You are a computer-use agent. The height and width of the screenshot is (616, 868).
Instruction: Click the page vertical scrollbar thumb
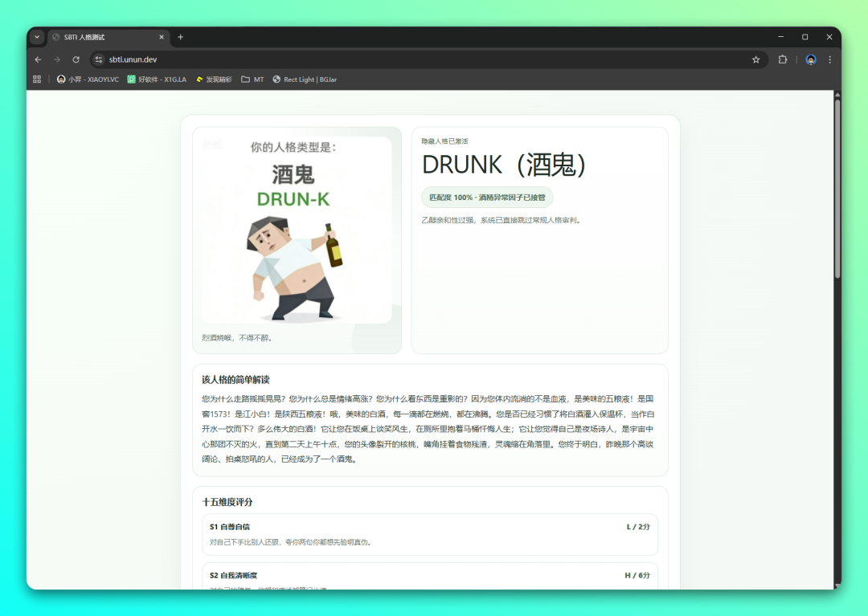pos(837,188)
